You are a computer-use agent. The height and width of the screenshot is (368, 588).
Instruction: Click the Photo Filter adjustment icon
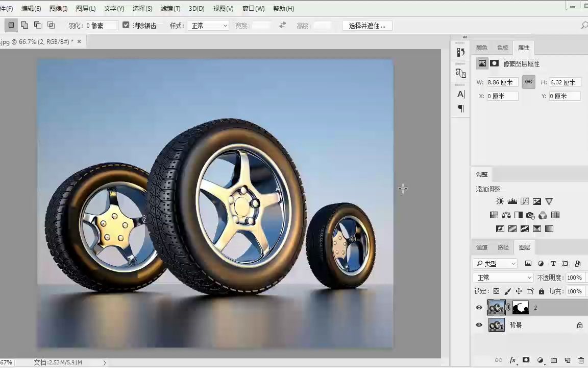530,215
